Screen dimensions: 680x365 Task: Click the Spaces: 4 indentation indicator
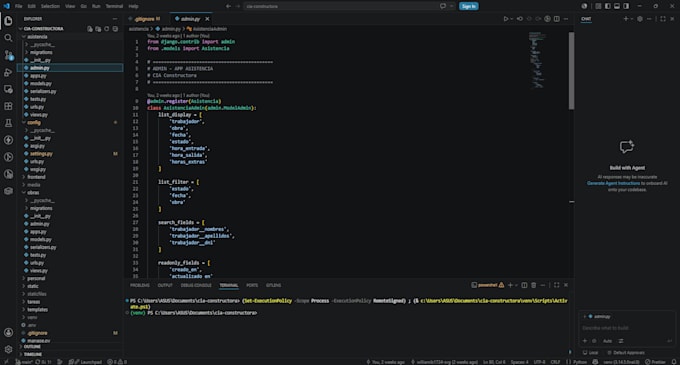point(519,362)
